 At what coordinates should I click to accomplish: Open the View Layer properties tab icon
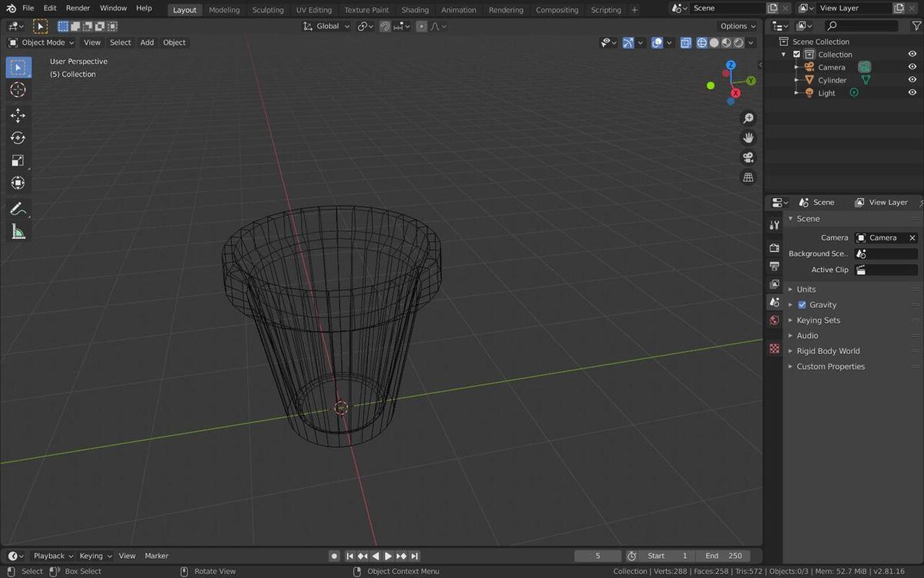774,284
